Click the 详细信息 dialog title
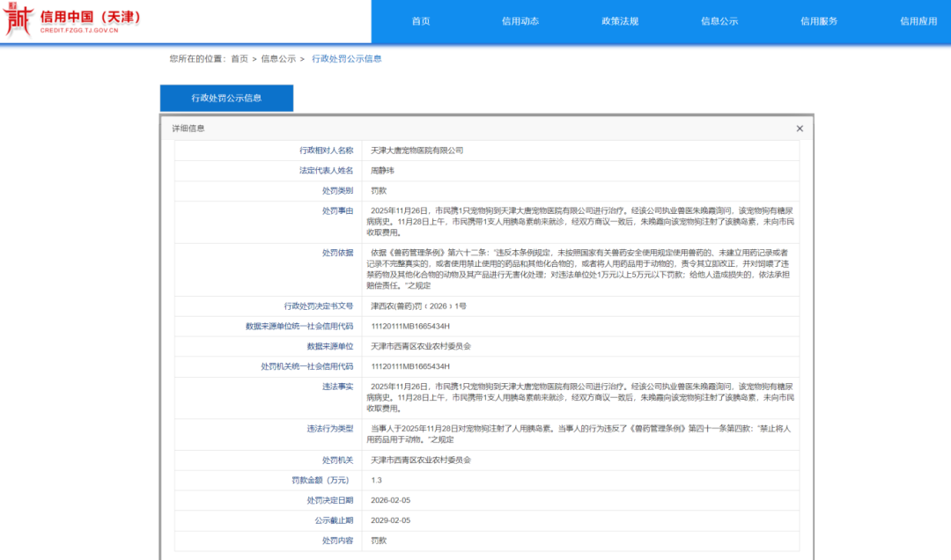951x560 pixels. coord(188,129)
